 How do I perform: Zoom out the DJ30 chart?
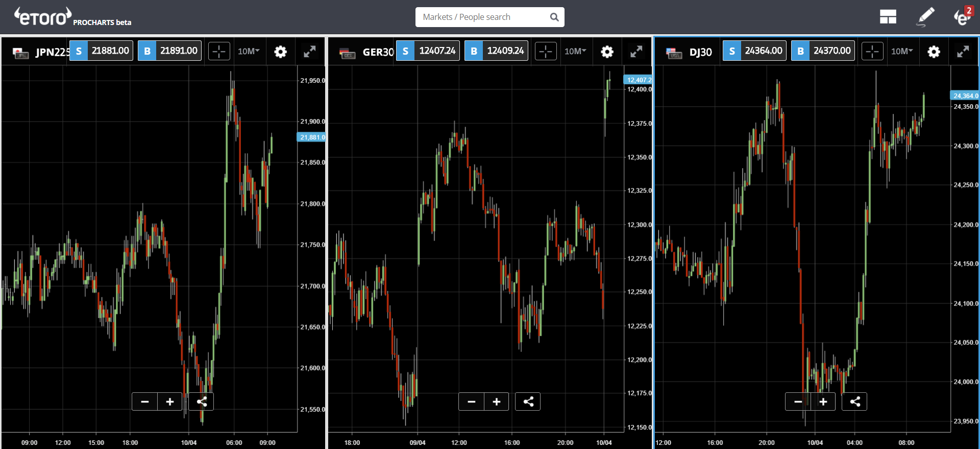point(798,401)
